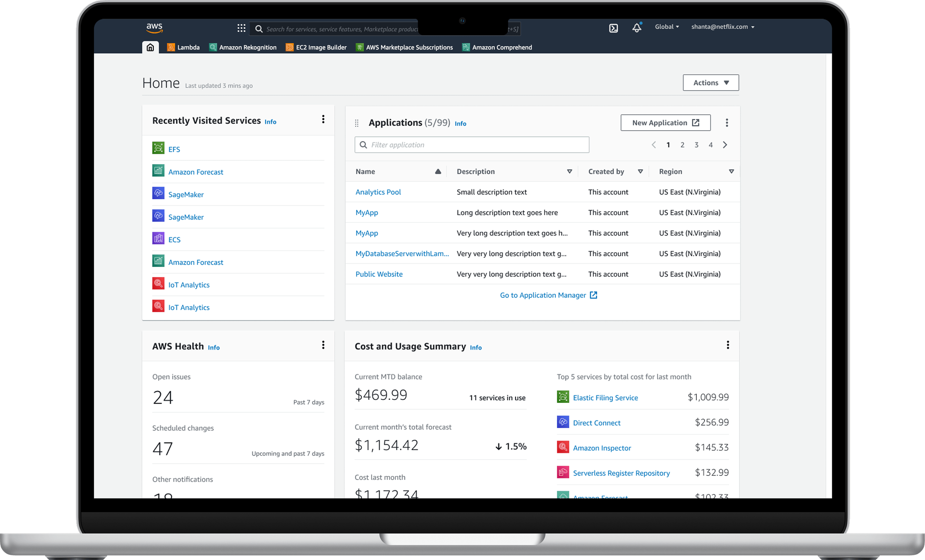The width and height of the screenshot is (925, 560).
Task: Open the shanta@netflix.com account menu
Action: (723, 27)
